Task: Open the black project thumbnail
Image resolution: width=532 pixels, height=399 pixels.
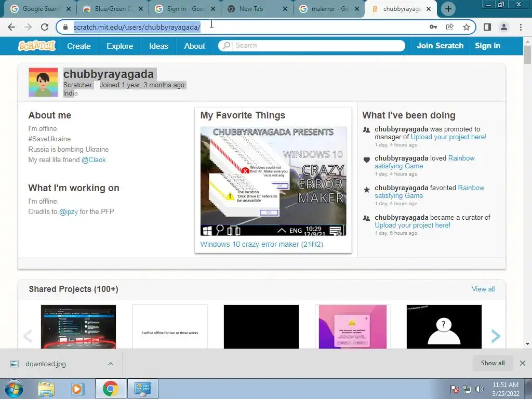Action: click(261, 327)
